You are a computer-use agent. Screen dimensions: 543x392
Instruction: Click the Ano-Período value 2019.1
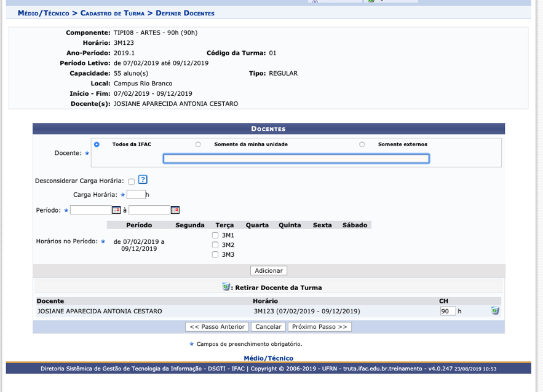124,53
